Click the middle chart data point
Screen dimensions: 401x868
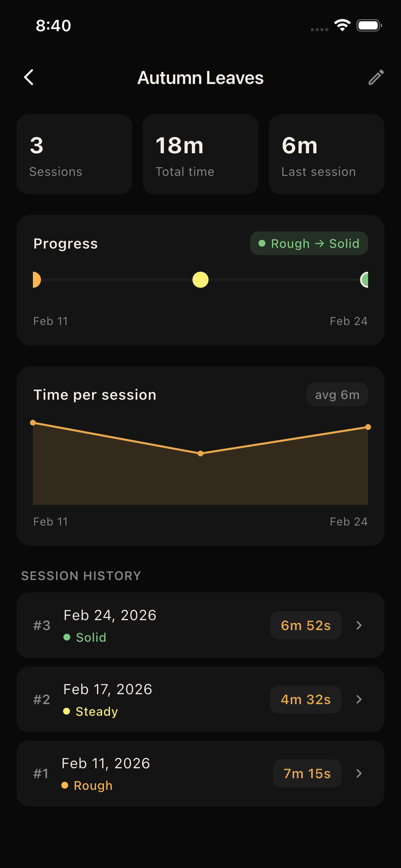coord(200,454)
